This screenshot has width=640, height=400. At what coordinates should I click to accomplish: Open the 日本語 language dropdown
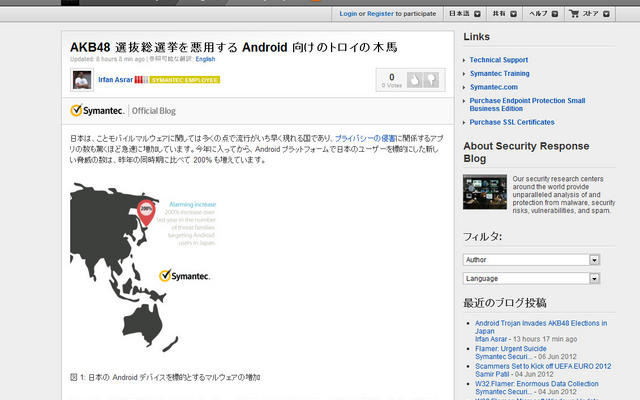tap(464, 14)
